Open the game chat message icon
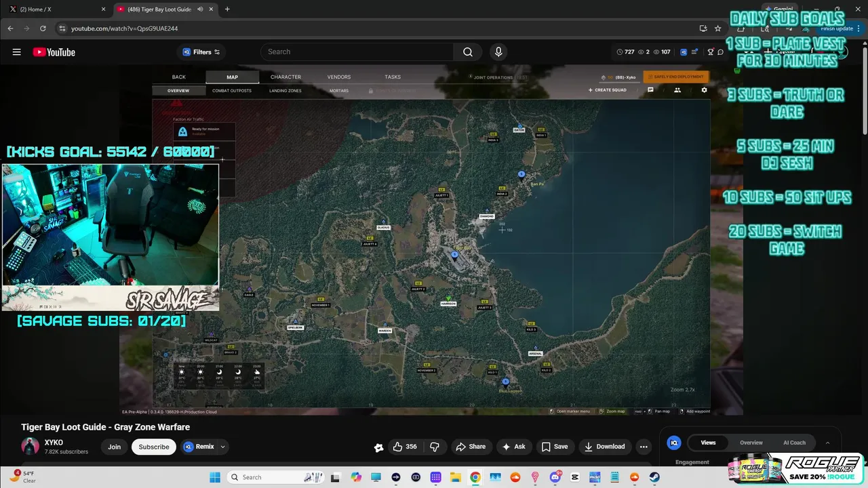This screenshot has height=488, width=868. pyautogui.click(x=650, y=90)
